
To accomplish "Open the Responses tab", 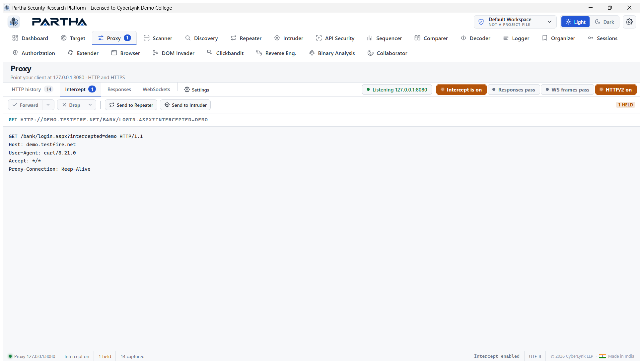I will pyautogui.click(x=119, y=90).
